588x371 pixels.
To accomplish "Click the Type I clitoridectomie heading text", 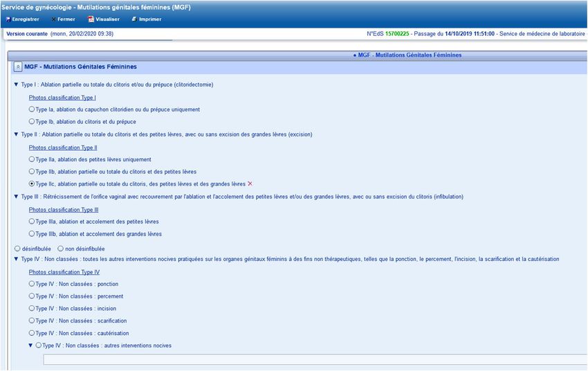I will [117, 84].
